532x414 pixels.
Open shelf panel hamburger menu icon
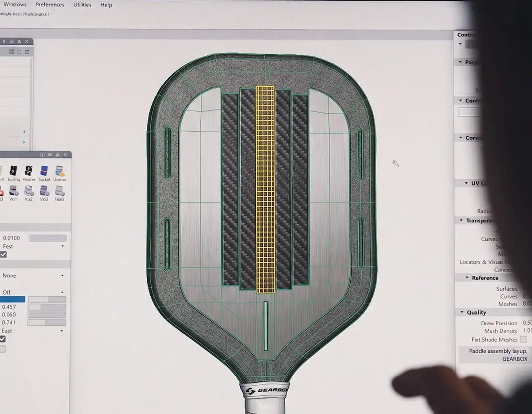[x=50, y=154]
